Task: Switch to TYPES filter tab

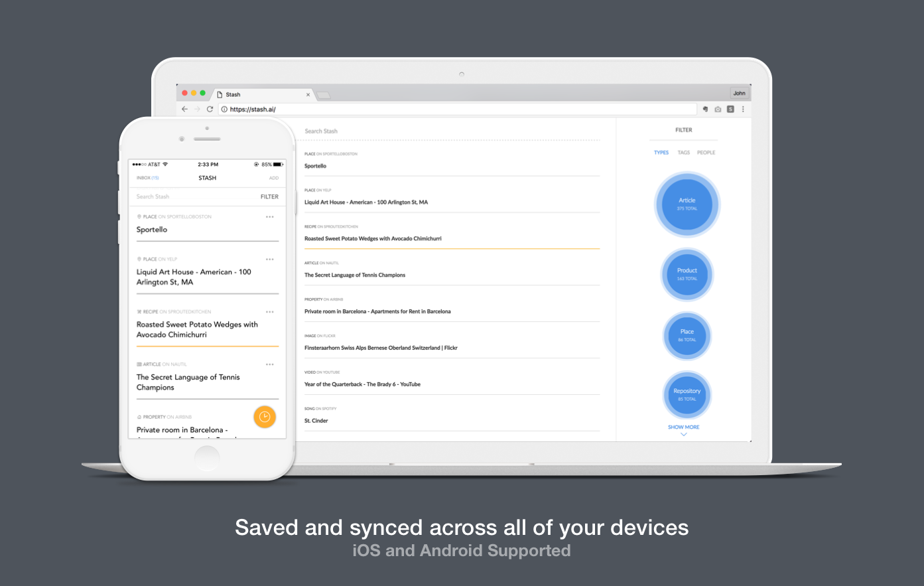Action: coord(661,153)
